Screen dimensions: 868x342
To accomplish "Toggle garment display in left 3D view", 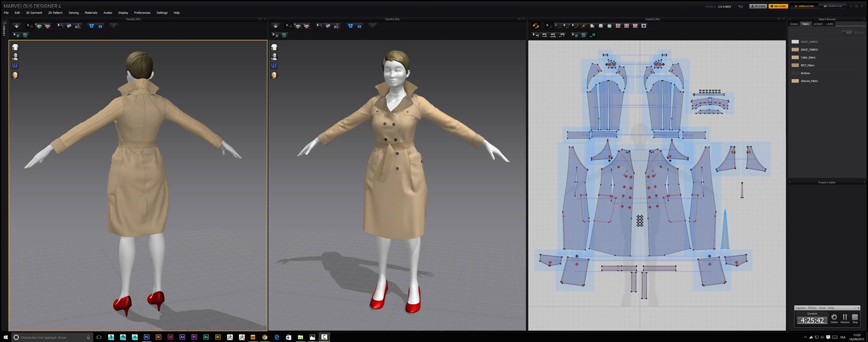I will click(x=15, y=47).
